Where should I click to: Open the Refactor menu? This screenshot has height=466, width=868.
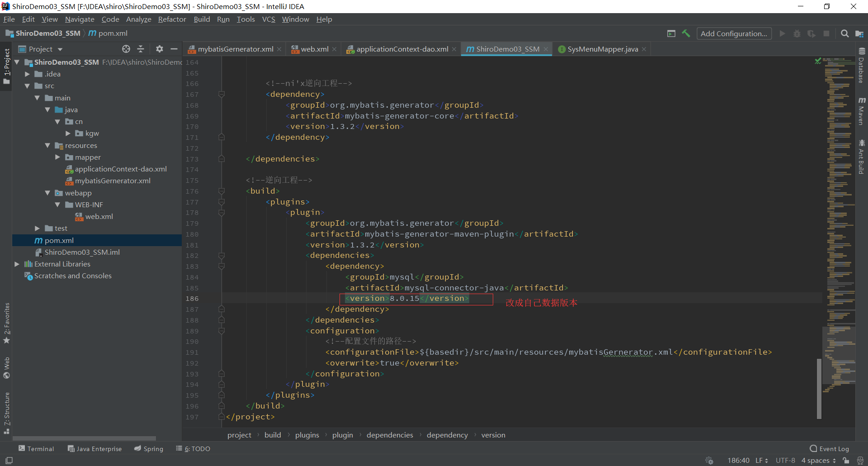click(x=172, y=19)
